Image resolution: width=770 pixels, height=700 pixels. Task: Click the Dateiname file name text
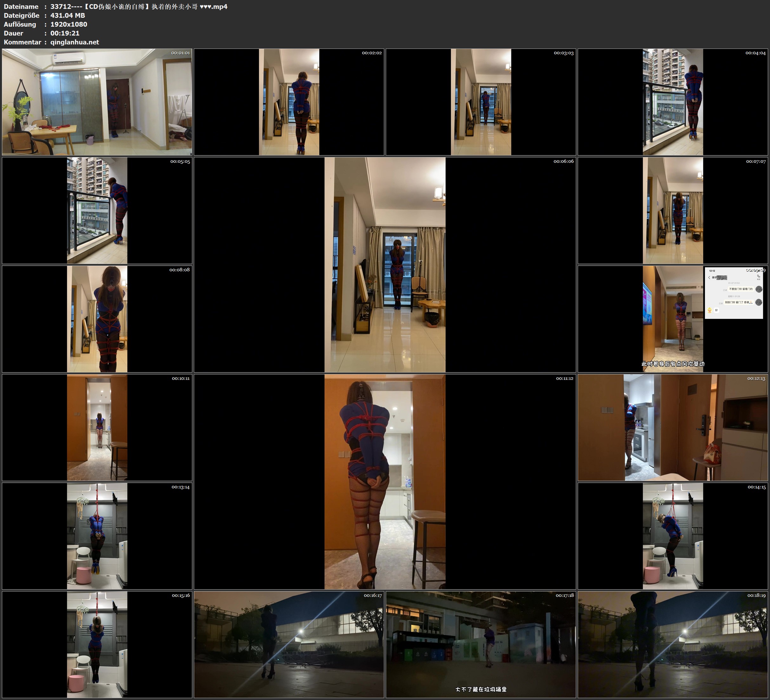(139, 6)
